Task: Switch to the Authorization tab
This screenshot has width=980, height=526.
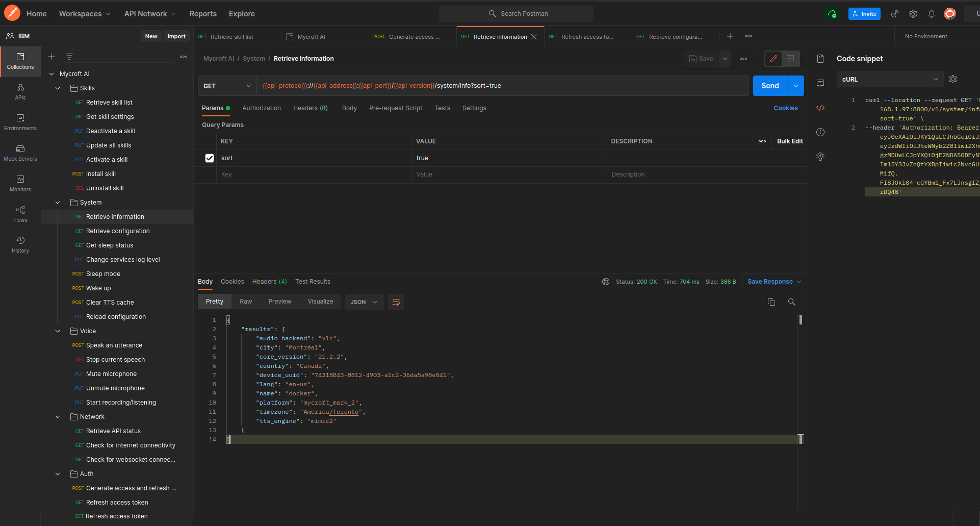Action: 262,108
